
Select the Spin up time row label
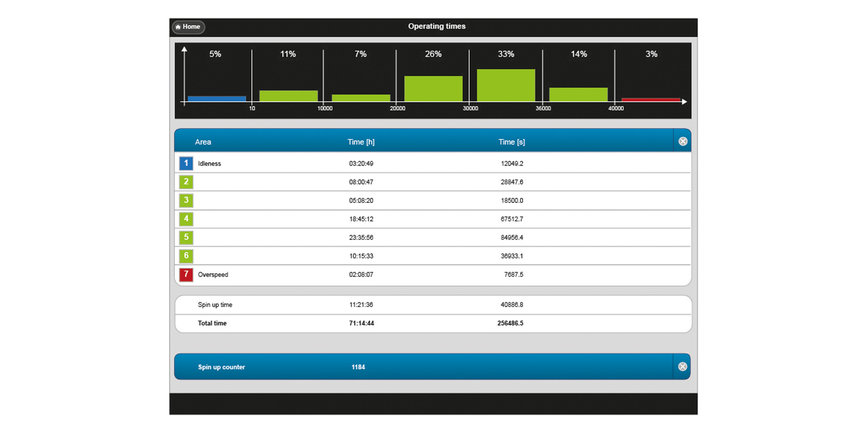213,305
